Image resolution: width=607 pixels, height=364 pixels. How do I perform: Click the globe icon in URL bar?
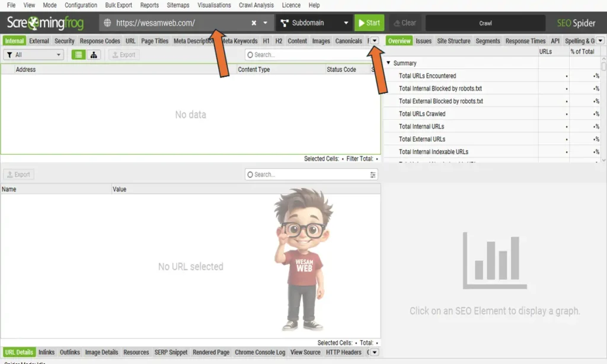click(107, 23)
